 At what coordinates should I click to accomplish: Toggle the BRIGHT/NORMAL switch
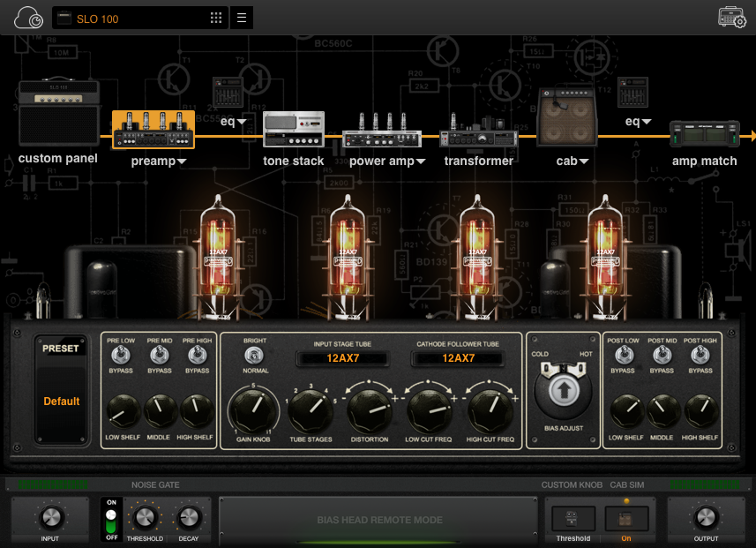point(253,356)
